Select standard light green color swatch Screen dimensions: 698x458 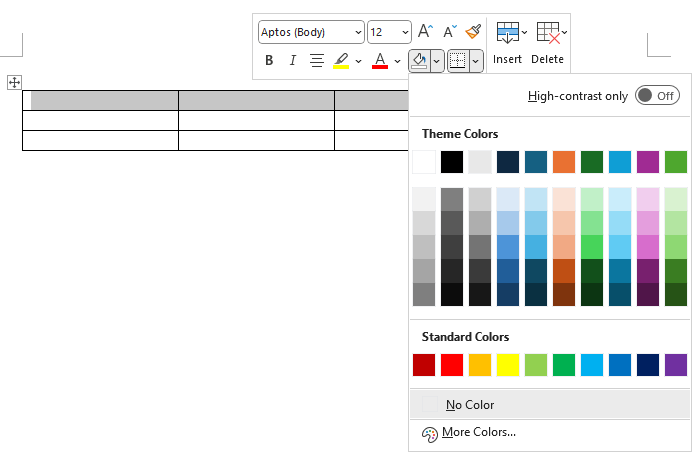(536, 365)
